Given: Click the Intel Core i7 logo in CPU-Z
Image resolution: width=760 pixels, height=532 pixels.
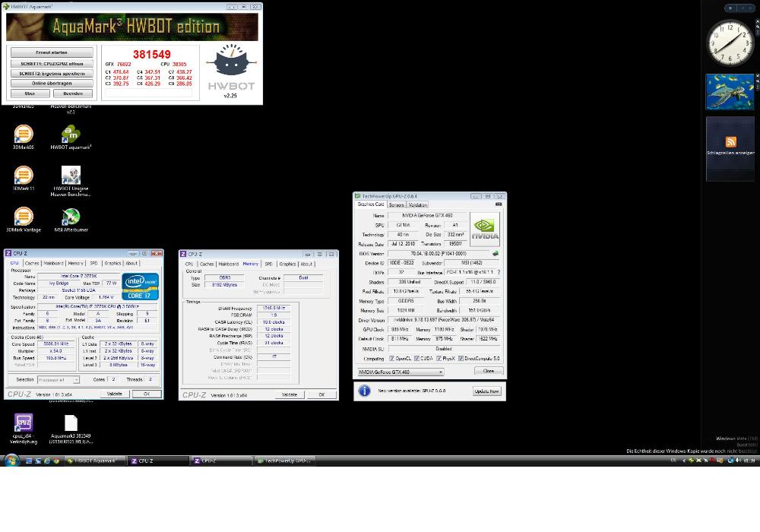Looking at the screenshot, I should tap(140, 287).
